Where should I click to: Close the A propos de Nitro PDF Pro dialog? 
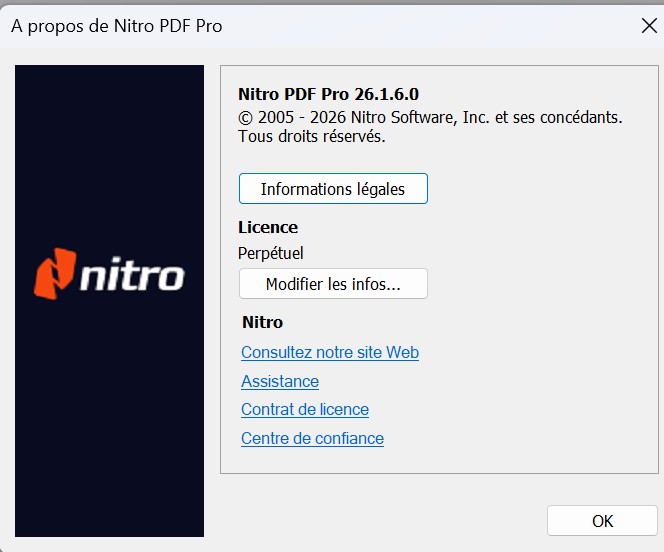pos(649,26)
